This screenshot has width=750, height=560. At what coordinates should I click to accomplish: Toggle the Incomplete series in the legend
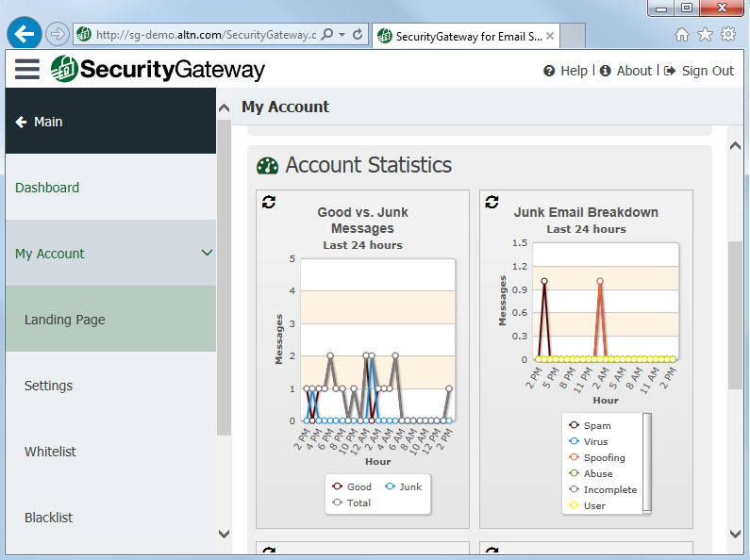coord(603,489)
